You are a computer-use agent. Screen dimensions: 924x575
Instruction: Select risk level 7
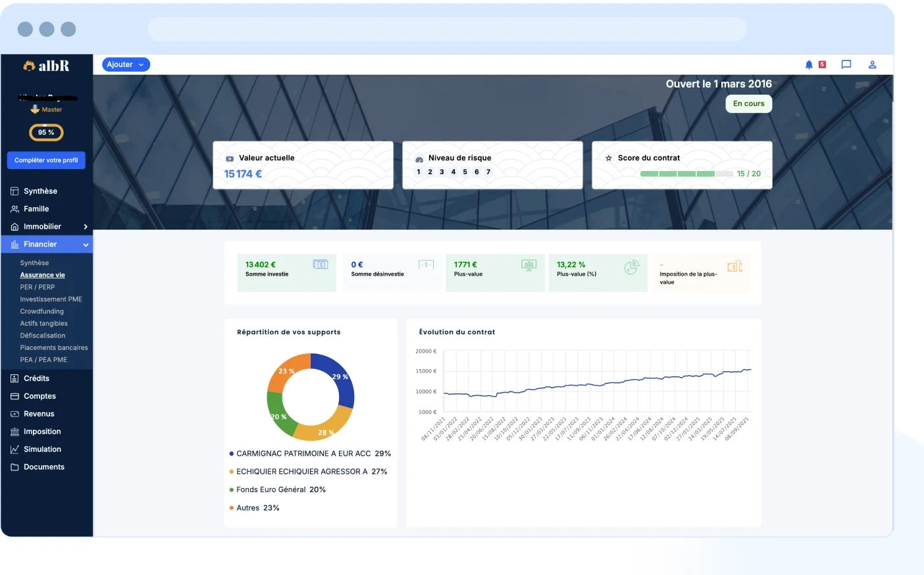488,172
